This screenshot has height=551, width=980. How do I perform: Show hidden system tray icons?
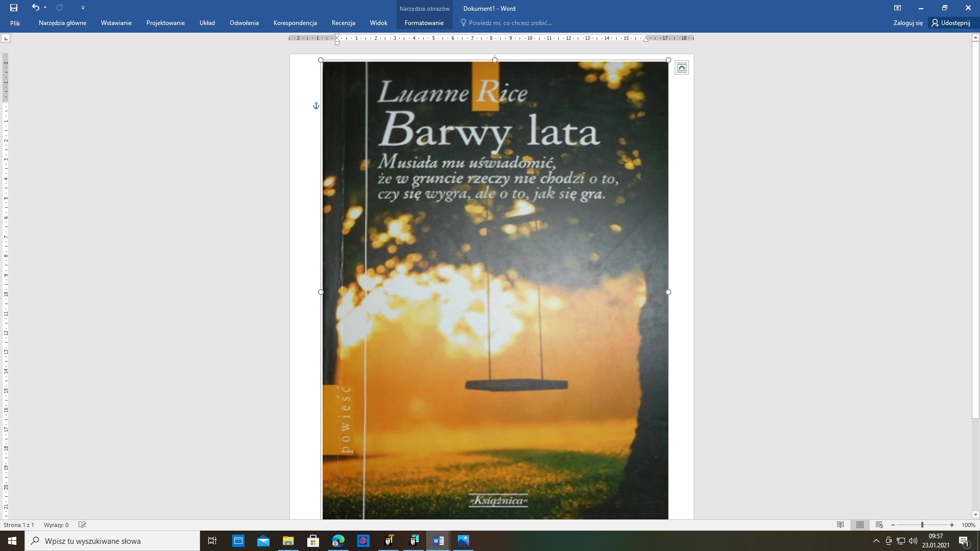(x=876, y=541)
